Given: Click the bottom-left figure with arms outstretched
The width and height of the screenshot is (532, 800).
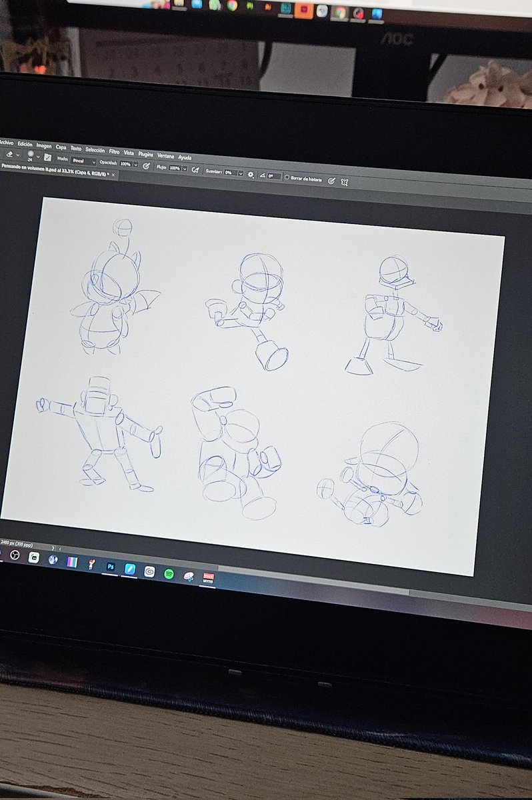Looking at the screenshot, I should coord(100,433).
